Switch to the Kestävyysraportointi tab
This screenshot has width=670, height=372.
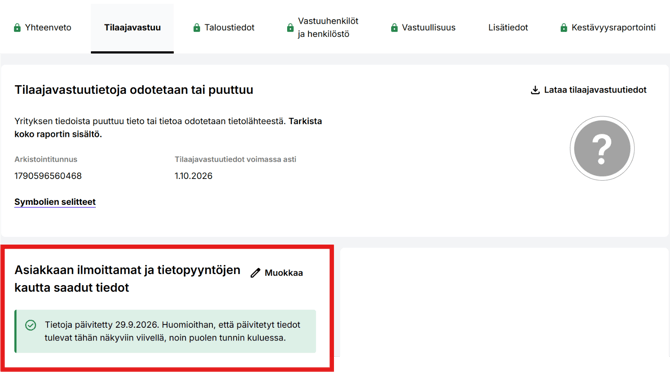pos(608,28)
